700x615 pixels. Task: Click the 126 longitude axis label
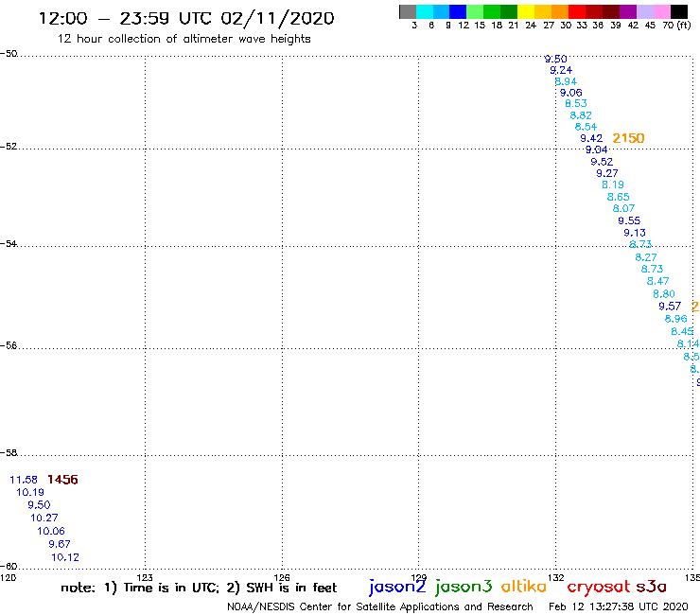[x=282, y=577]
